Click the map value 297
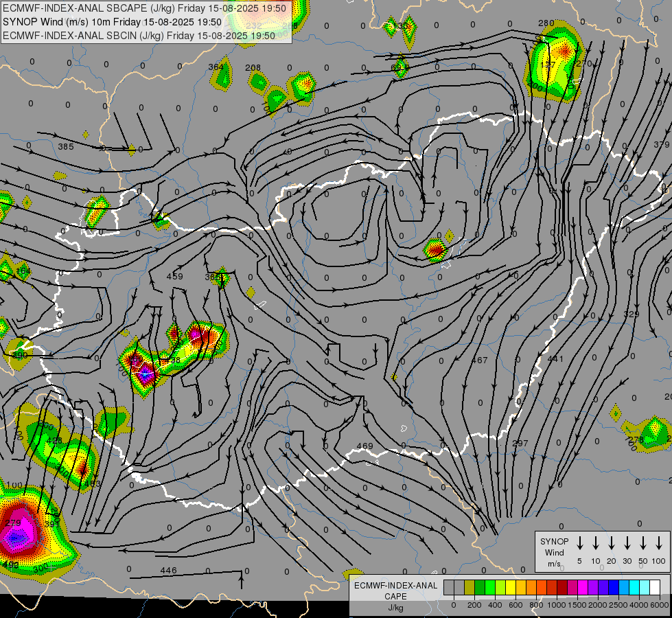This screenshot has height=618, width=672. pos(520,443)
